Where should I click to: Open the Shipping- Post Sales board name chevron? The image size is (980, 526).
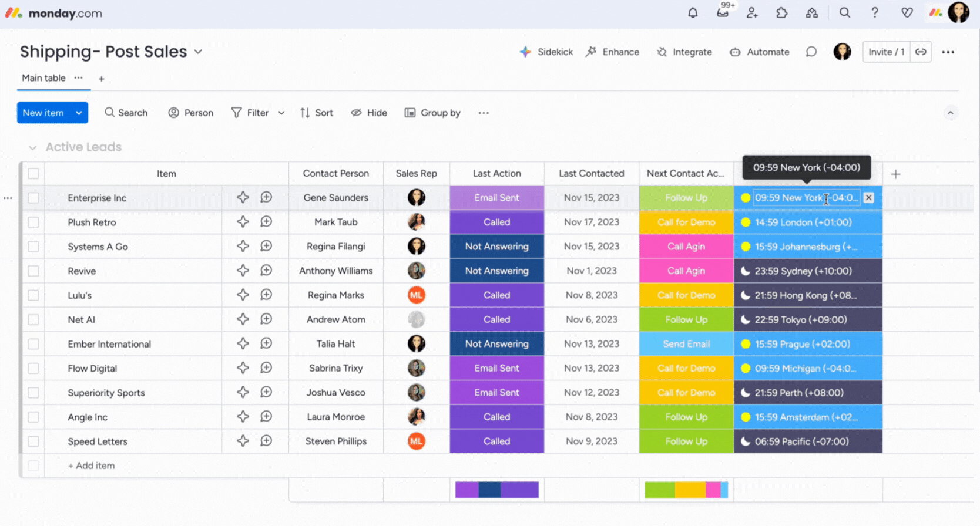pos(199,52)
